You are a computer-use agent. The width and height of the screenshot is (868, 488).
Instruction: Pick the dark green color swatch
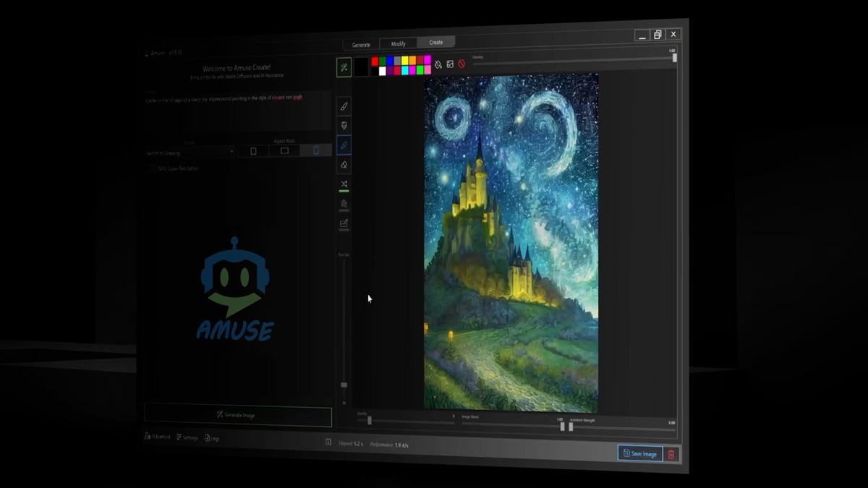[x=383, y=61]
